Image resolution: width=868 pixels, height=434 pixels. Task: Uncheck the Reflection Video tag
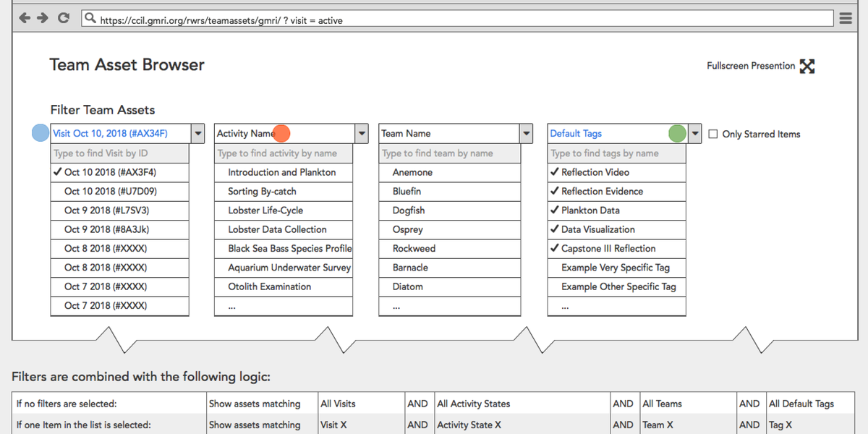616,172
